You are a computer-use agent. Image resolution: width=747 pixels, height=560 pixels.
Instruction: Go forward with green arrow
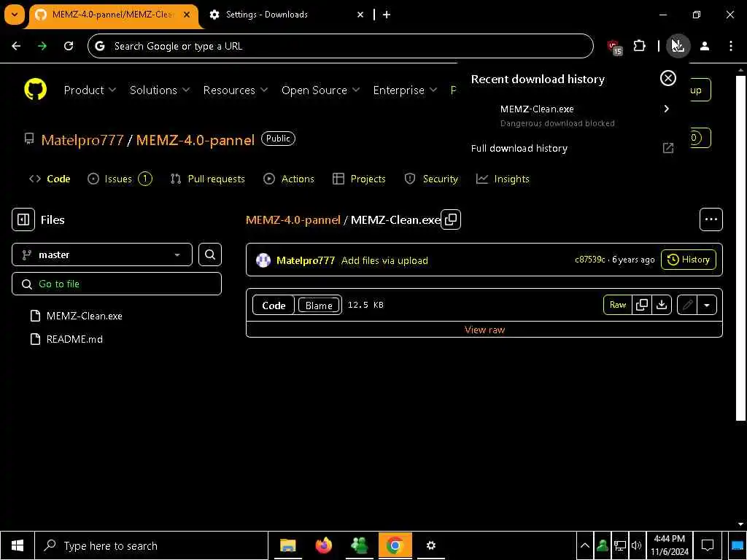pyautogui.click(x=42, y=46)
